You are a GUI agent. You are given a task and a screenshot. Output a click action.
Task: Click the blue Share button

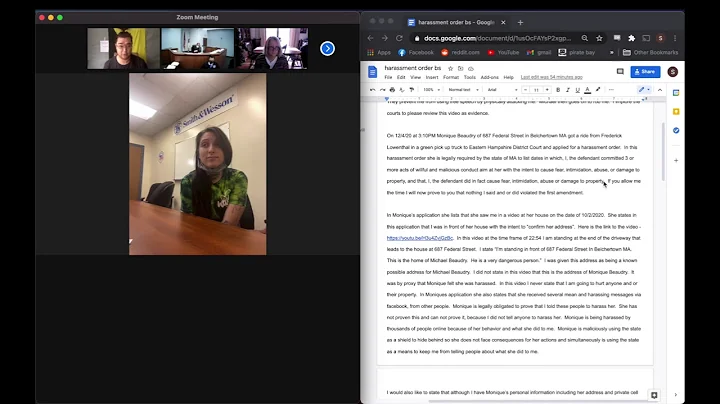(645, 72)
